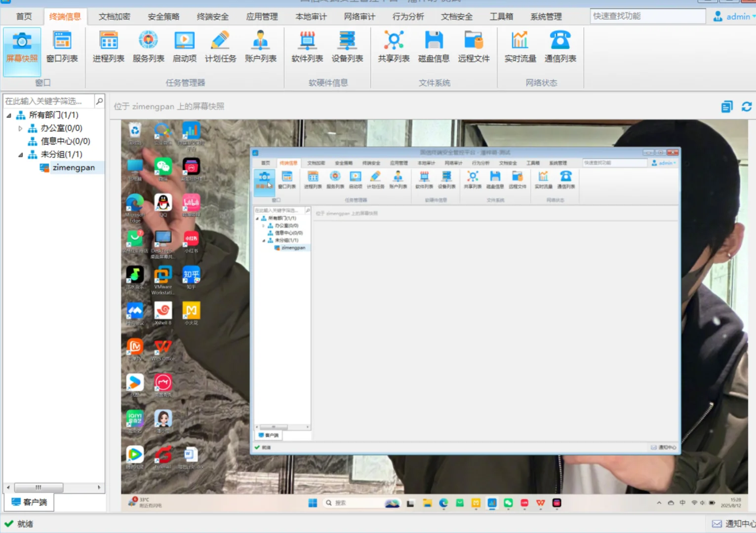This screenshot has height=533, width=756.
Task: Select the 办公室(0/0) tree node
Action: (x=61, y=128)
